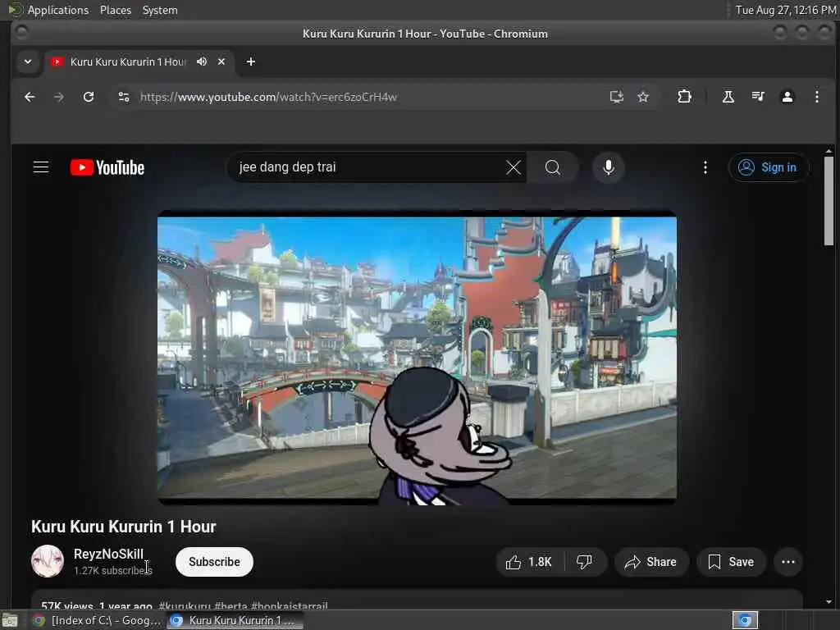The image size is (840, 630).
Task: Open media controls icon in toolbar
Action: click(x=757, y=97)
